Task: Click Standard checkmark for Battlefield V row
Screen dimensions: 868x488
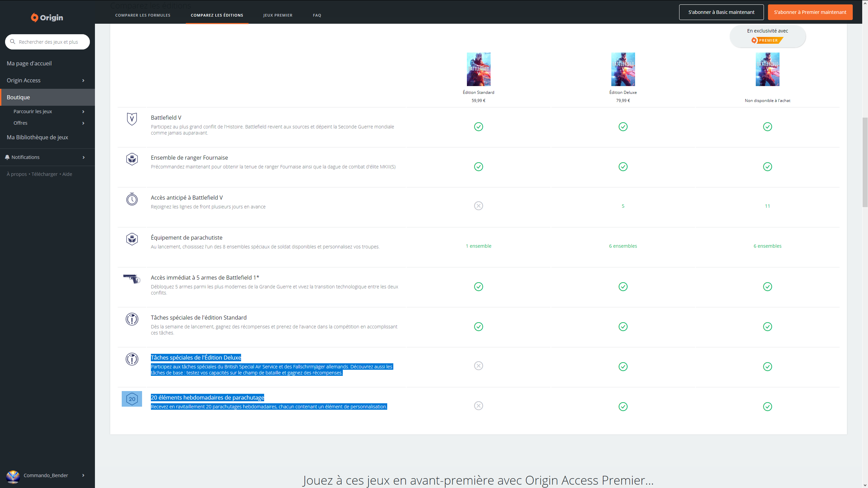Action: (478, 127)
